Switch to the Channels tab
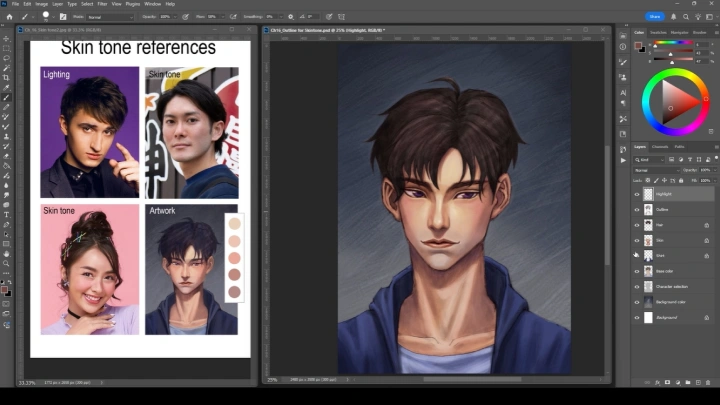This screenshot has height=405, width=720. 660,147
